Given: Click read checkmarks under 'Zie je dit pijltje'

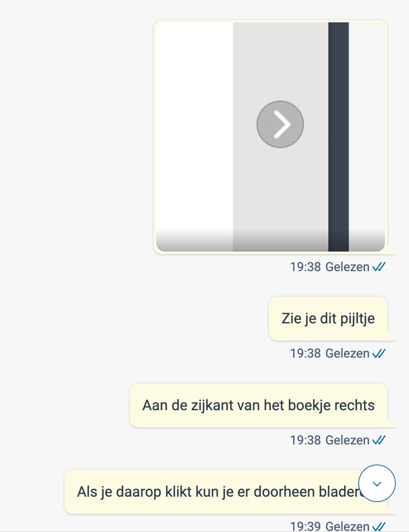Looking at the screenshot, I should click(379, 353).
